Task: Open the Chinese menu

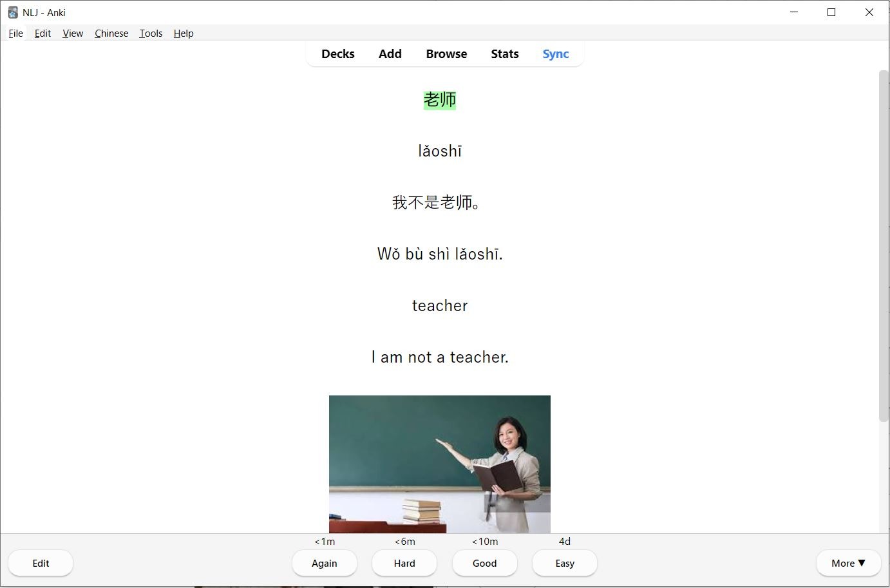Action: point(111,33)
